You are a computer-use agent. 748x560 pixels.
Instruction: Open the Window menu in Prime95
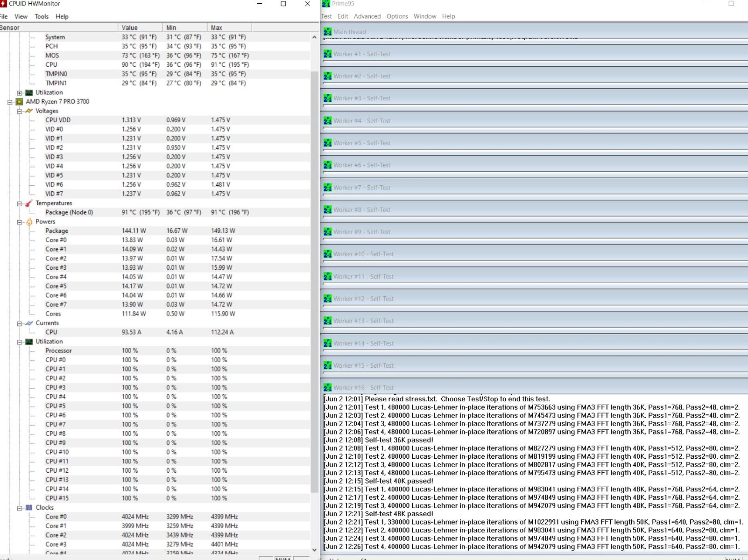click(425, 16)
